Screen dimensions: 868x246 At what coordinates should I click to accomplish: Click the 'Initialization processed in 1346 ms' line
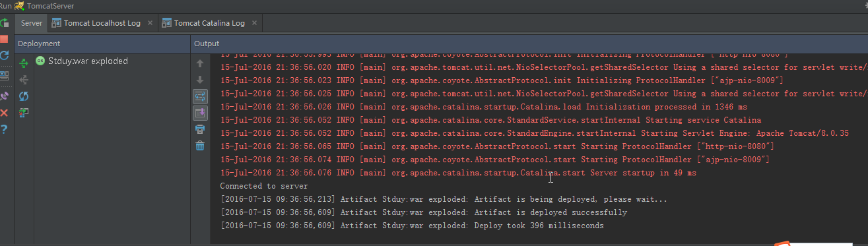484,107
